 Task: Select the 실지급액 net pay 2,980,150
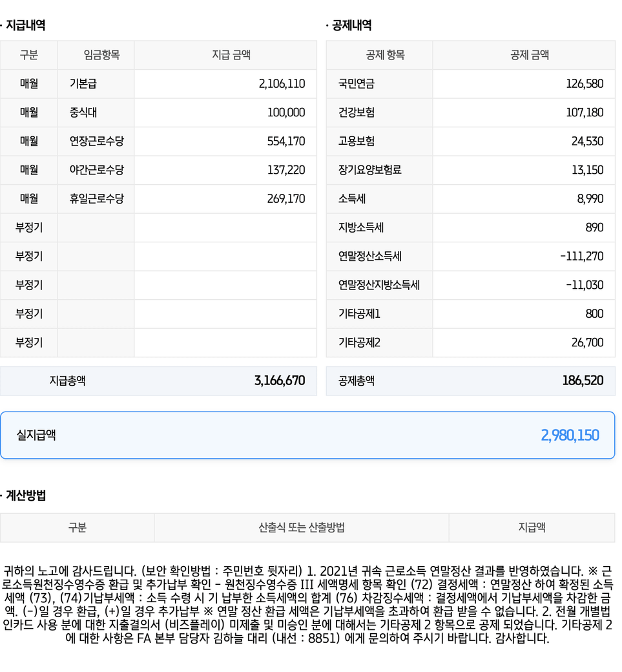(570, 435)
